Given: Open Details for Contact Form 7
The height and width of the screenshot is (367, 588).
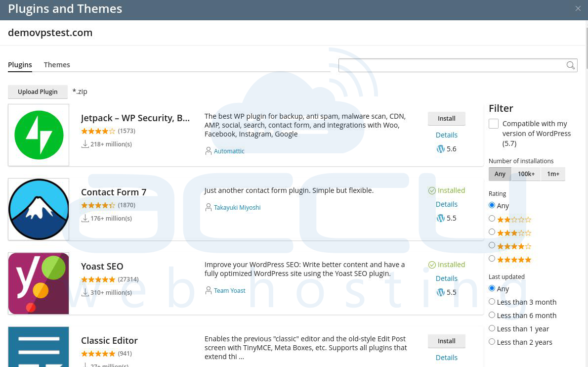Looking at the screenshot, I should [x=447, y=204].
